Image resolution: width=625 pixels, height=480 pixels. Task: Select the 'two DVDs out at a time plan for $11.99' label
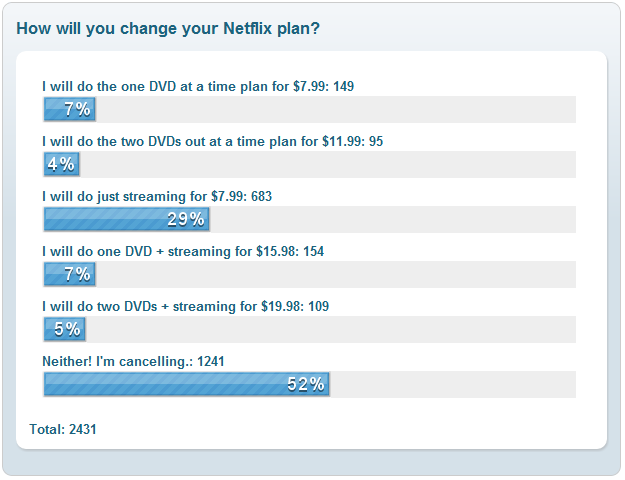(x=212, y=142)
